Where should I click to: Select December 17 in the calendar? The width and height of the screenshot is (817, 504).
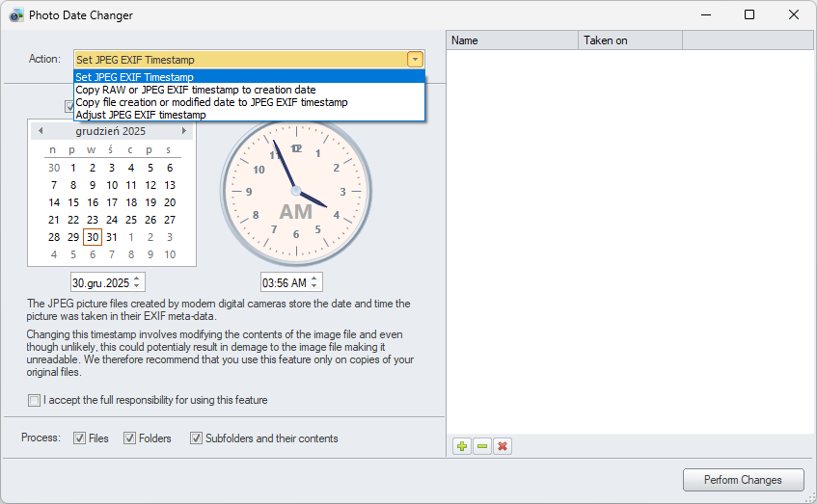point(112,202)
